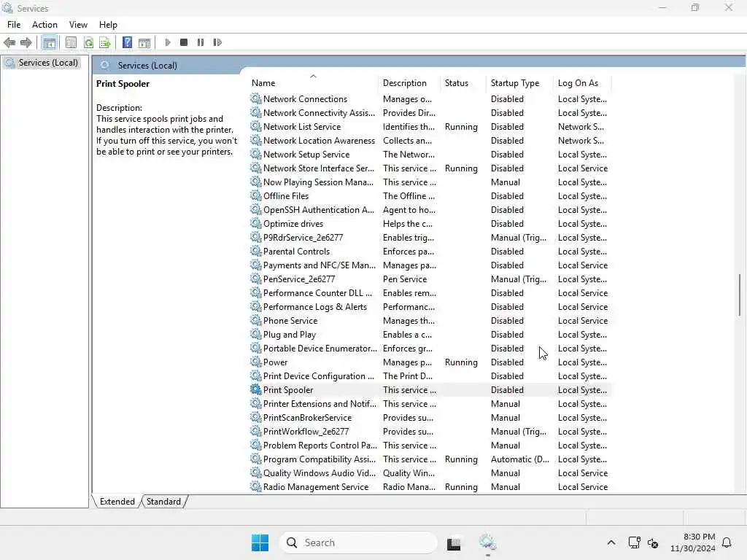Toggle Show/Hide Action Pane icon
This screenshot has height=560, width=747.
coord(144,42)
